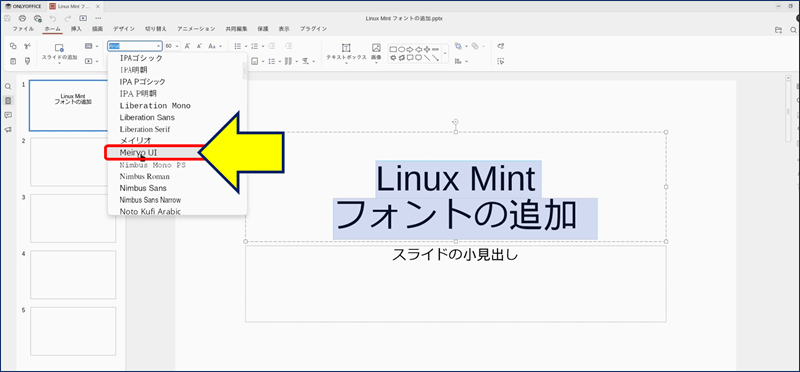
Task: Select the plus/cross shape in gallery
Action: click(x=427, y=49)
